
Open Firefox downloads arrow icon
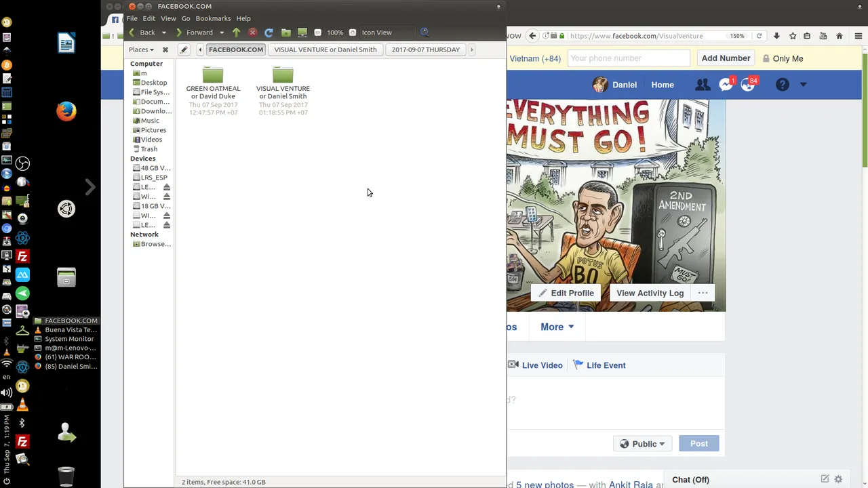[776, 36]
